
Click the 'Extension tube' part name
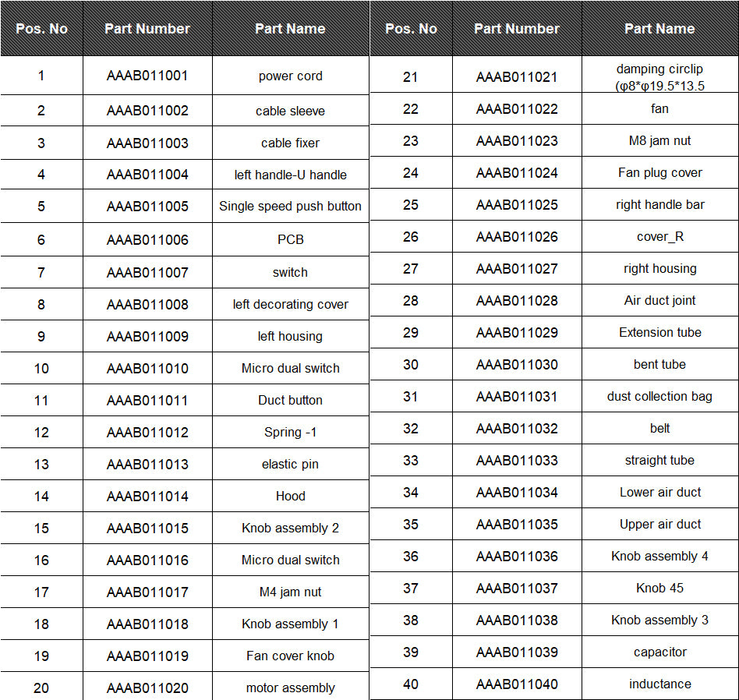point(659,332)
